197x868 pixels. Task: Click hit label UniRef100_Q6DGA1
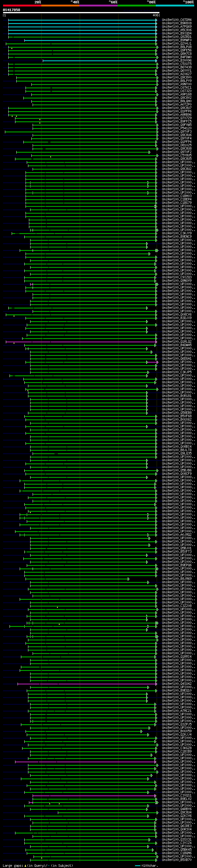click(176, 358)
